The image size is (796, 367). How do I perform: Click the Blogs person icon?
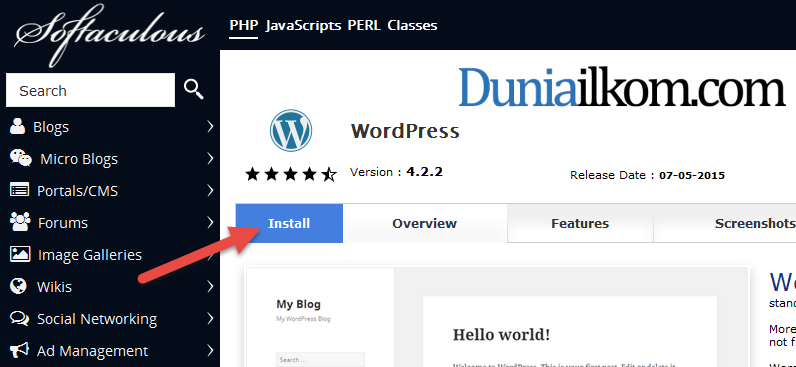coord(18,126)
